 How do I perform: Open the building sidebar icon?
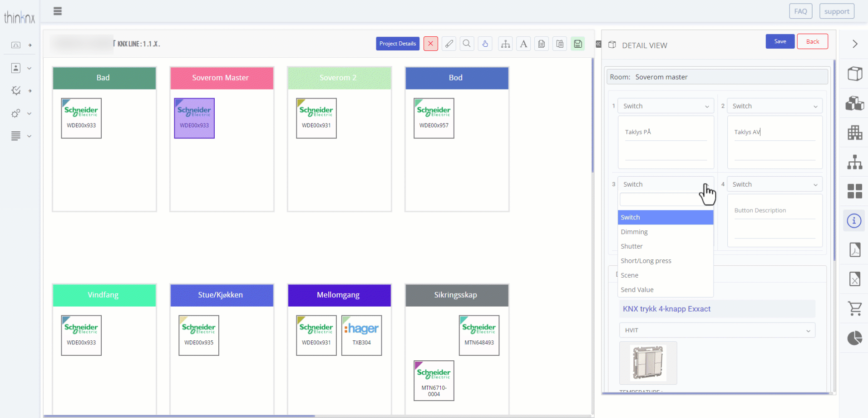[855, 133]
